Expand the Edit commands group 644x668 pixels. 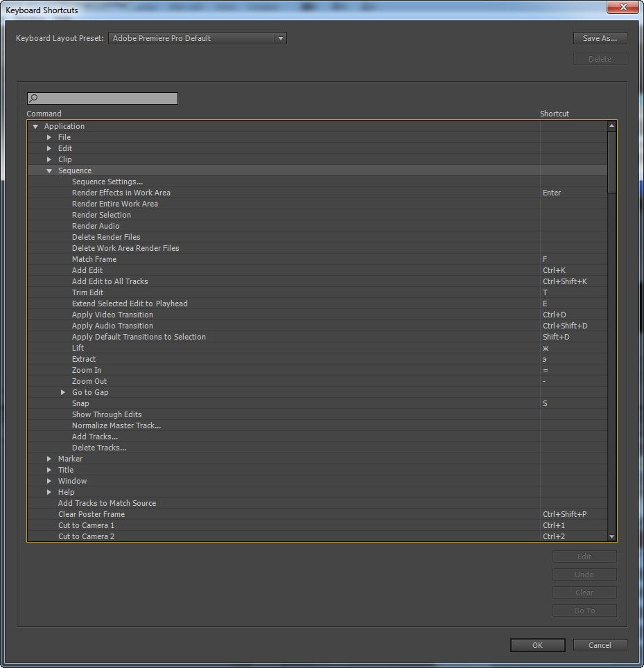pos(49,148)
